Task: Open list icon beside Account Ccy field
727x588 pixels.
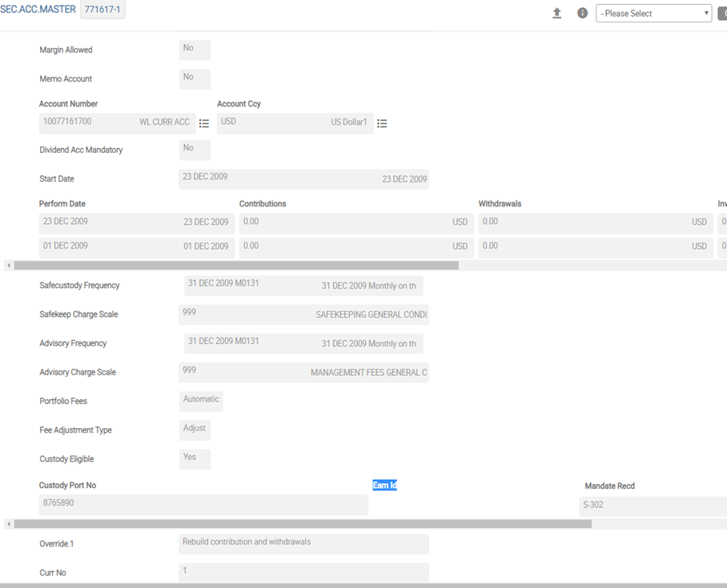Action: click(x=382, y=123)
